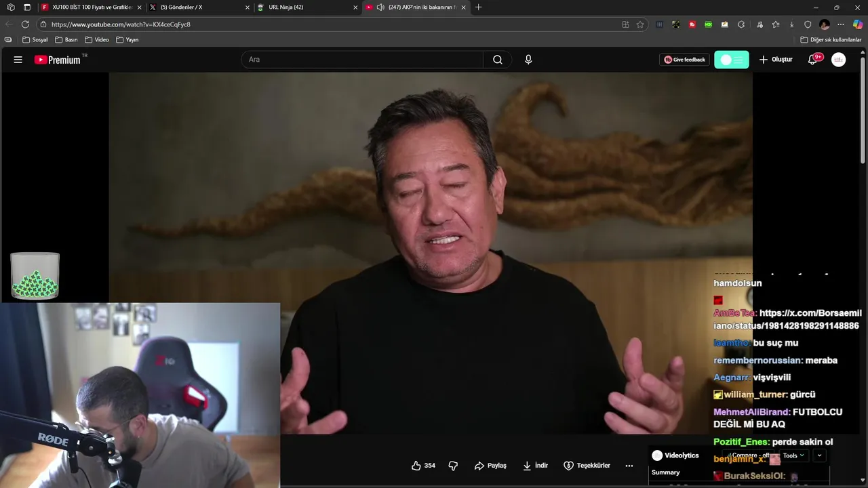Reload the page with the refresh icon
This screenshot has width=868, height=488.
point(25,24)
